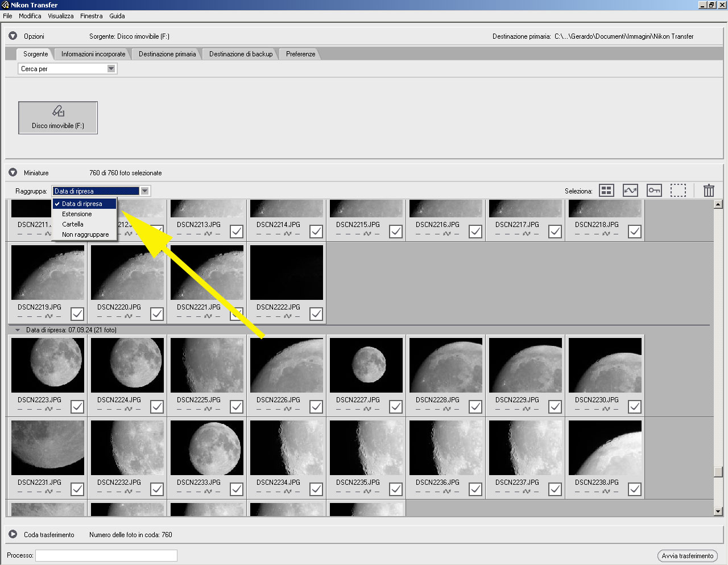Select the DSCN2220.JPG thumbnail
This screenshot has width=728, height=565.
(127, 273)
